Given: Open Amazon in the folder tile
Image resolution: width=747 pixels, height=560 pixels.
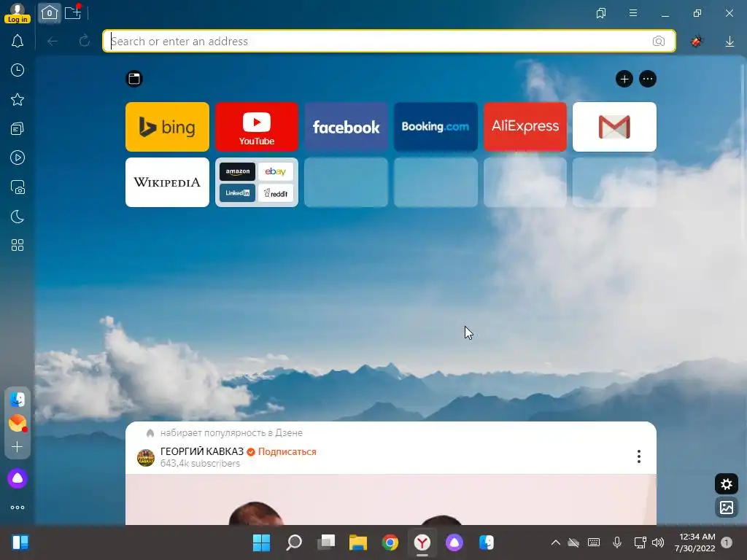Looking at the screenshot, I should [238, 172].
